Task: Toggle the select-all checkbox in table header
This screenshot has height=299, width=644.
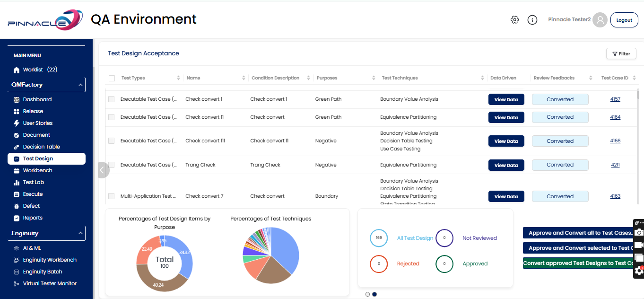Action: tap(112, 78)
